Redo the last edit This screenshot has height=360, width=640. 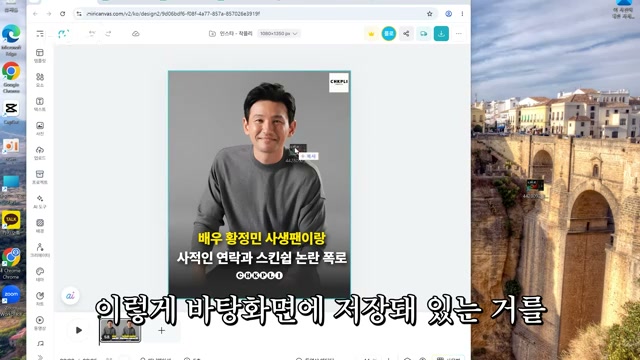[x=108, y=33]
